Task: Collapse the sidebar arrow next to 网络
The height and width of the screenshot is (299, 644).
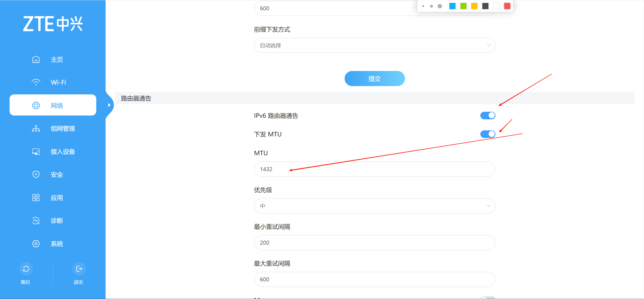Action: click(x=109, y=105)
